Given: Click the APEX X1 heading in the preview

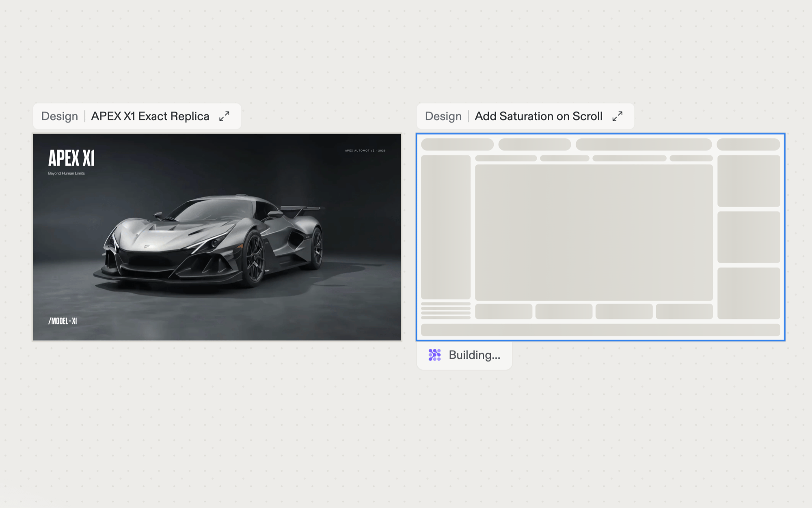Looking at the screenshot, I should click(x=71, y=158).
